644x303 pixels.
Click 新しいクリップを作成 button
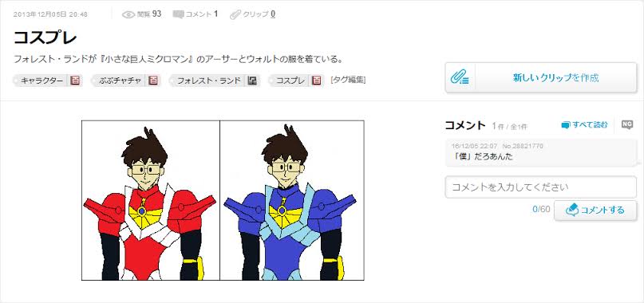tap(541, 77)
